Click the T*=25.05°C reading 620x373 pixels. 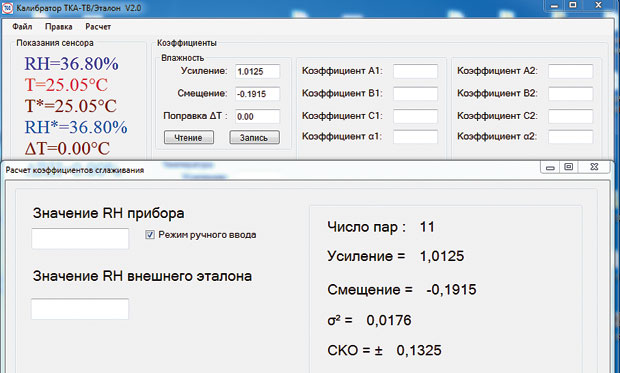pyautogui.click(x=71, y=106)
